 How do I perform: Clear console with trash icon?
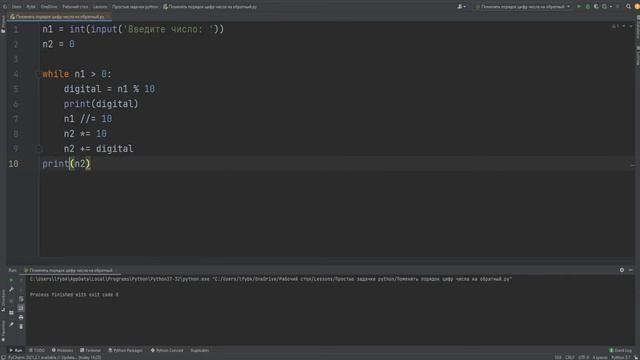coord(21,326)
